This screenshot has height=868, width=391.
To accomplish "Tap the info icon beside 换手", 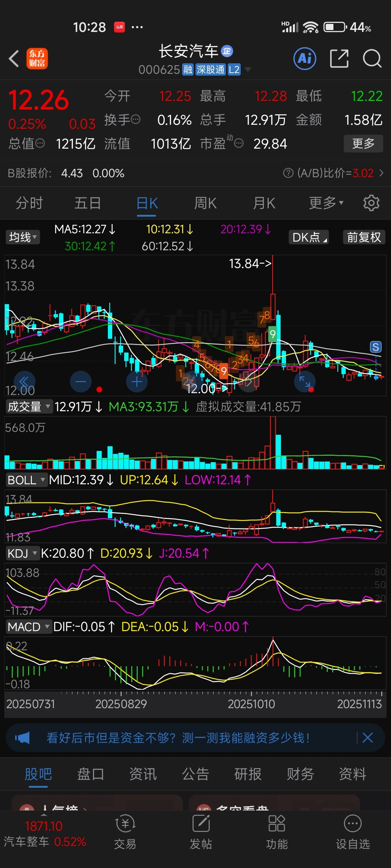I will click(135, 119).
